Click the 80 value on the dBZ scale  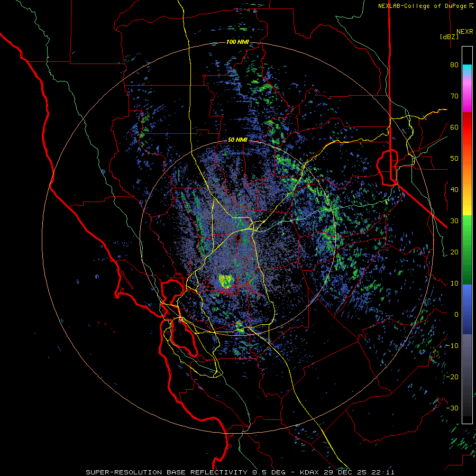click(x=454, y=65)
